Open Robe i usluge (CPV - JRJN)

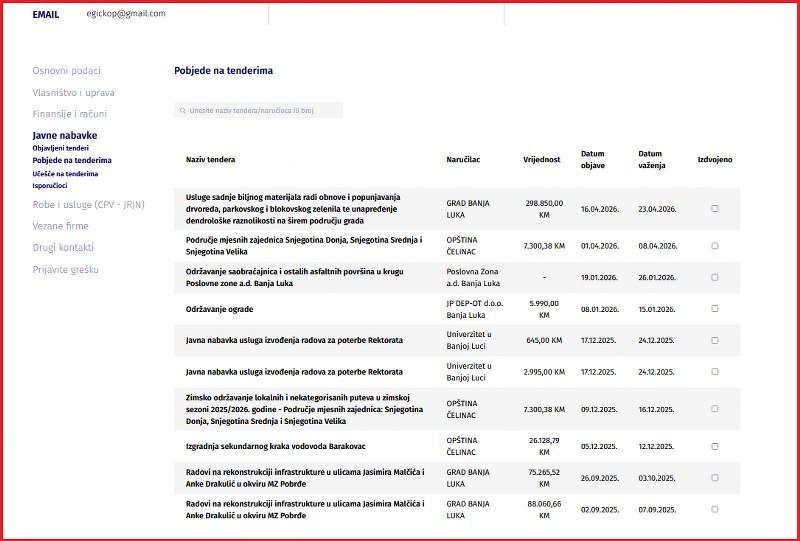tap(88, 205)
